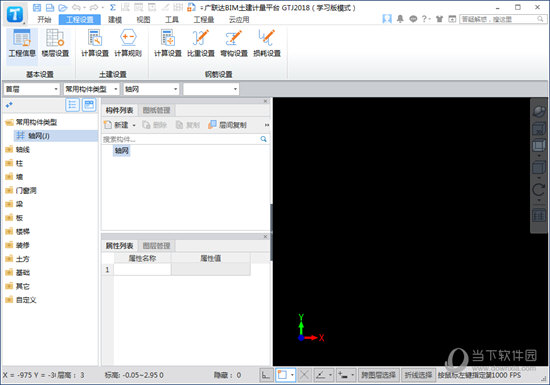Open 楼层设置 floor settings

coord(55,43)
